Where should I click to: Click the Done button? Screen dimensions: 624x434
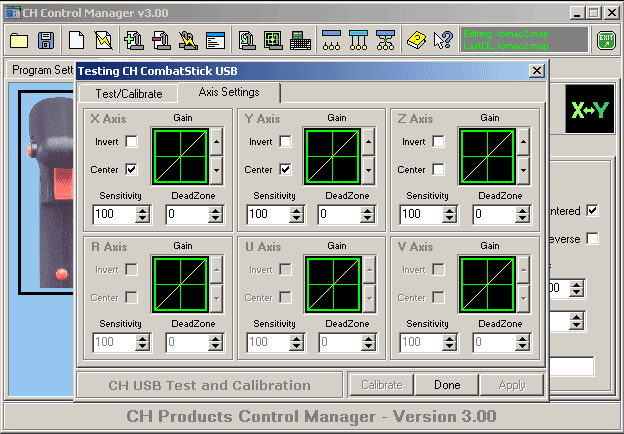pos(447,385)
